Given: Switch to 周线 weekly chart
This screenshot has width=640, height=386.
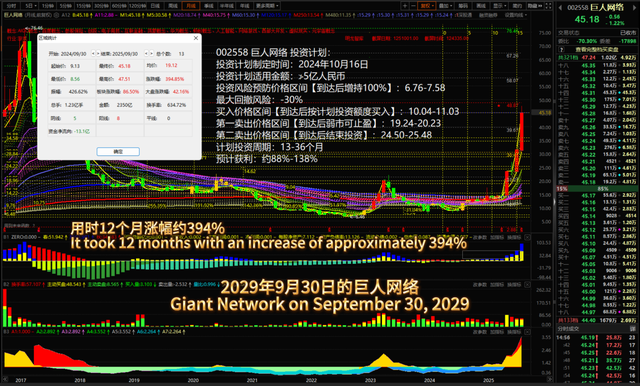Looking at the screenshot, I should point(173,6).
